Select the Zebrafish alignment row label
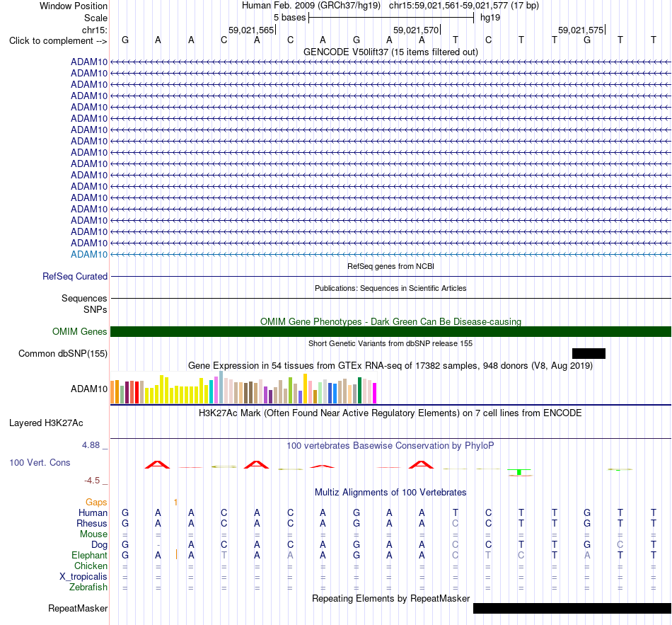The image size is (672, 625). tap(88, 587)
